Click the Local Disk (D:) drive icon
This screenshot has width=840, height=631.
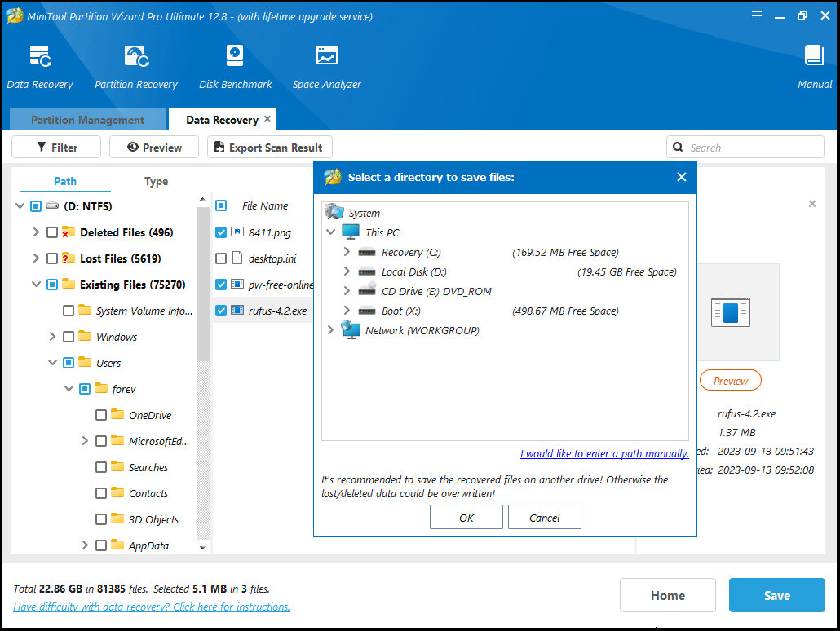[x=367, y=271]
